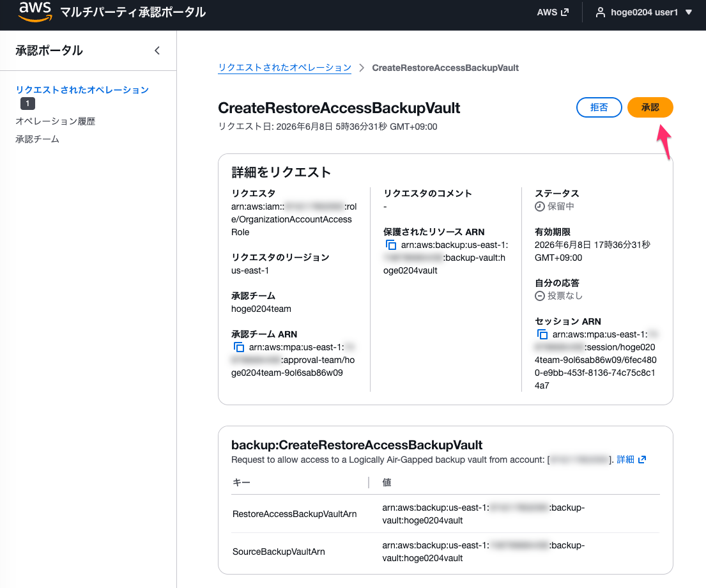Click the 保留中 pending status clock icon
Image resolution: width=706 pixels, height=588 pixels.
click(539, 206)
